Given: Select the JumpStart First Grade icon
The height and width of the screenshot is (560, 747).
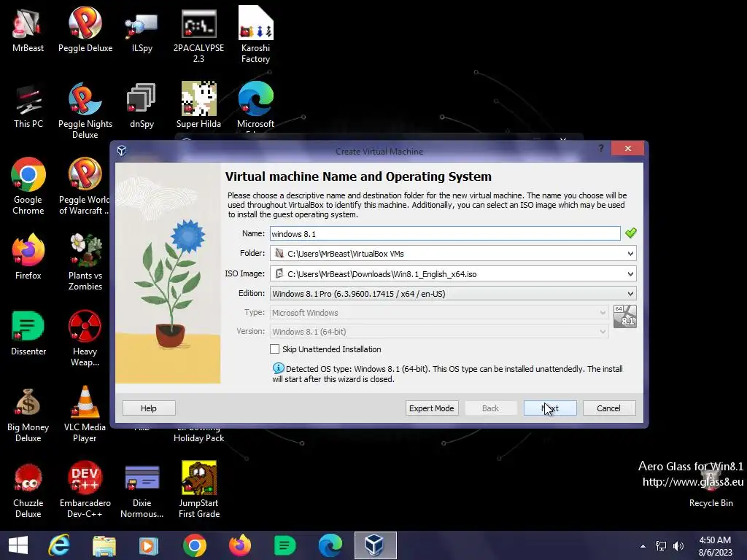Looking at the screenshot, I should pyautogui.click(x=198, y=489).
